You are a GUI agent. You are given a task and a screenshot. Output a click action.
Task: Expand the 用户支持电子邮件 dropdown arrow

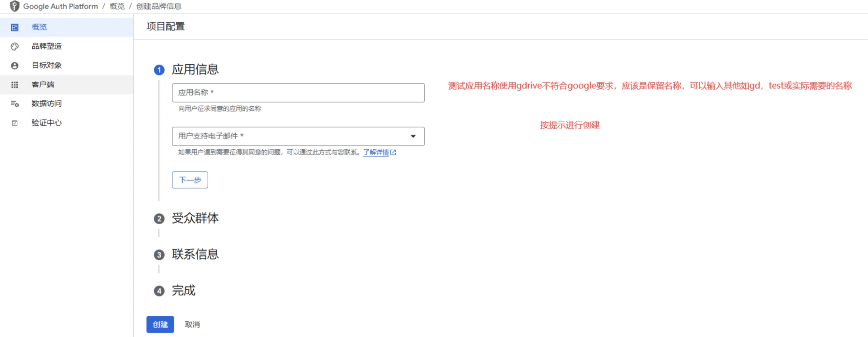pos(413,136)
